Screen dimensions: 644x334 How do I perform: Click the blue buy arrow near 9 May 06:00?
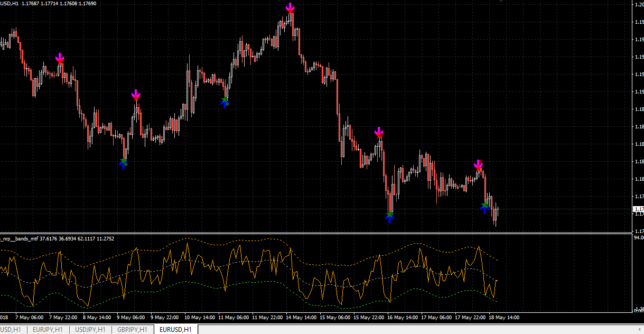(123, 164)
